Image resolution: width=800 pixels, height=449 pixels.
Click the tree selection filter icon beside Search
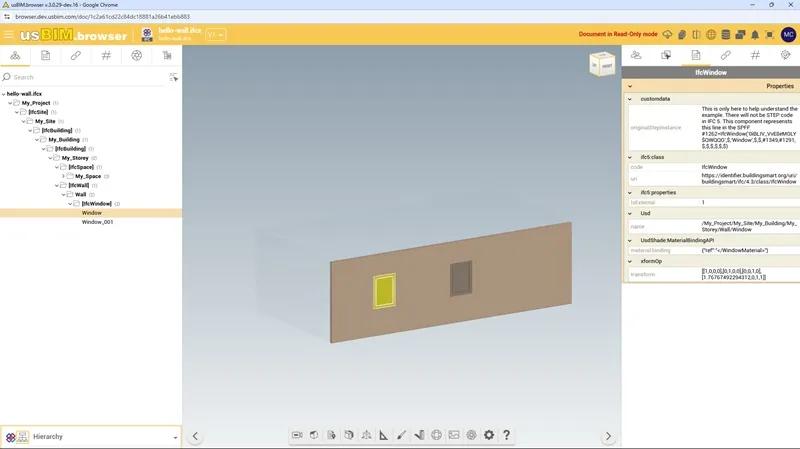pos(173,77)
